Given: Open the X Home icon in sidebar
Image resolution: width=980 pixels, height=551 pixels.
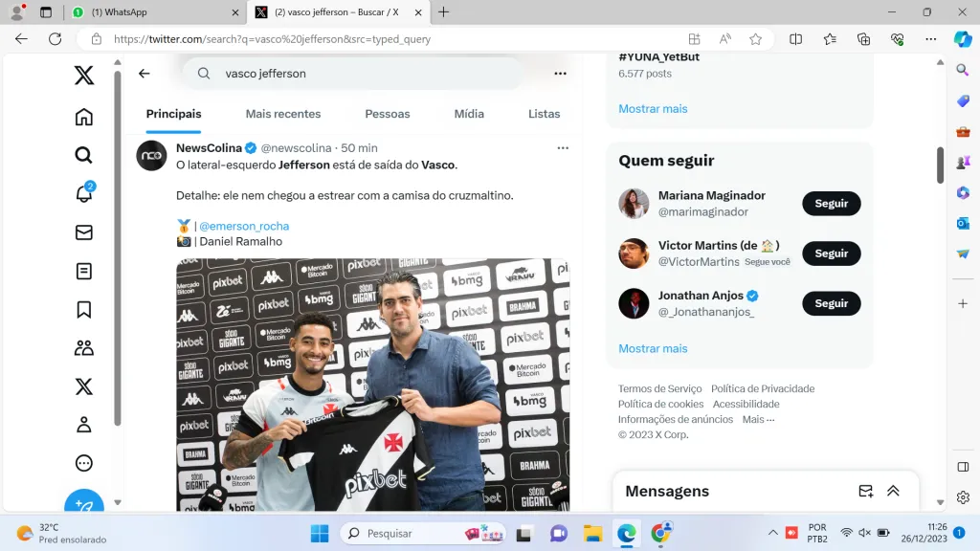Looking at the screenshot, I should pyautogui.click(x=84, y=117).
